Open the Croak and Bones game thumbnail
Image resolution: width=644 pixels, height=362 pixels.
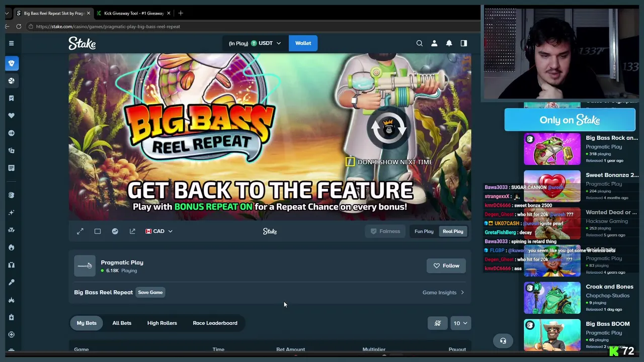tap(552, 298)
